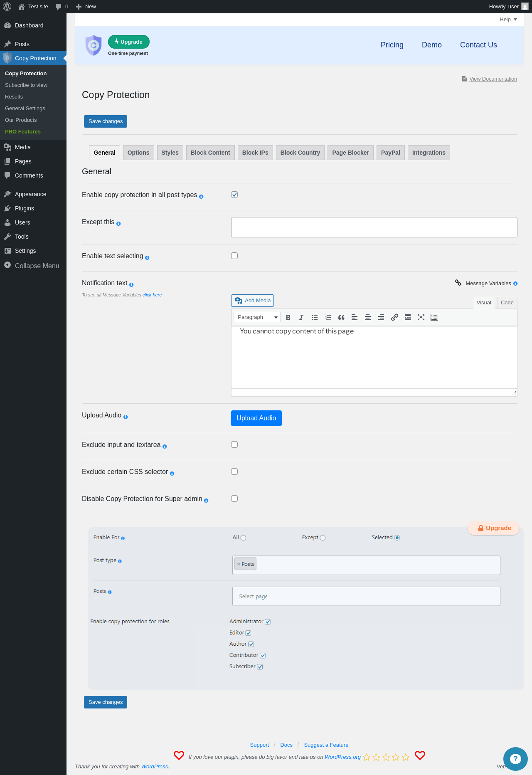Select the All radio button for Enable For
Image resolution: width=532 pixels, height=775 pixels.
pos(244,538)
